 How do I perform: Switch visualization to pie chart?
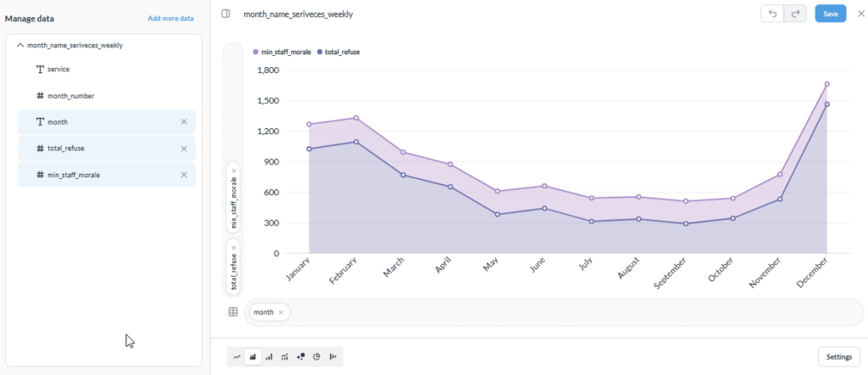pyautogui.click(x=317, y=356)
